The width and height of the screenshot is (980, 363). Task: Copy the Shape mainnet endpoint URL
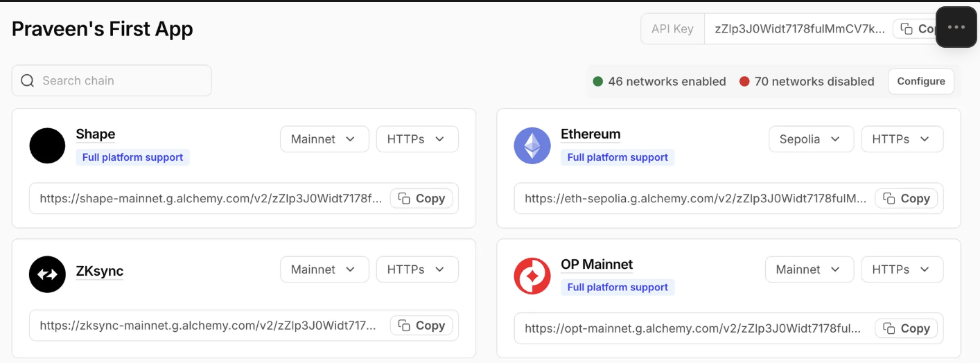pyautogui.click(x=421, y=199)
